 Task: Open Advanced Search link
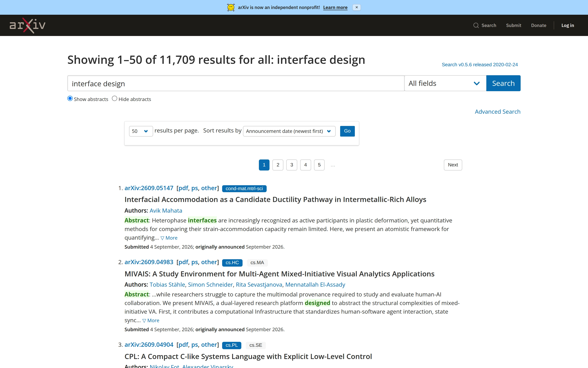(x=497, y=112)
